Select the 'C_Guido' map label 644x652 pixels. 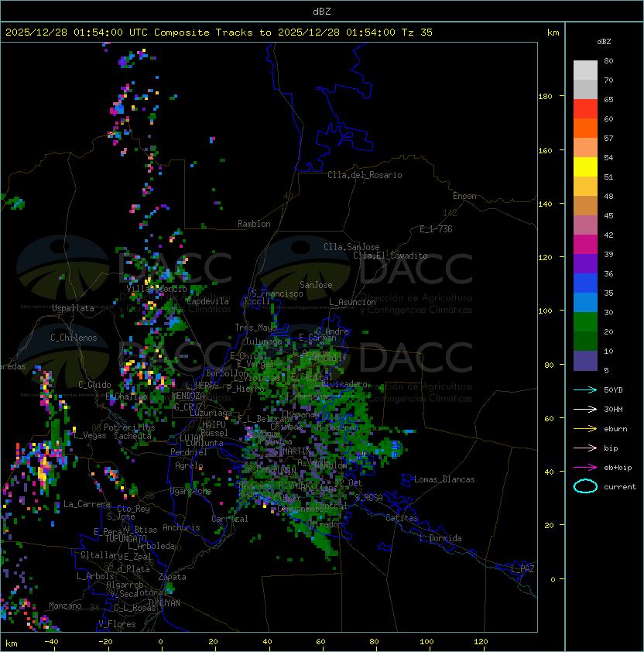[x=94, y=385]
